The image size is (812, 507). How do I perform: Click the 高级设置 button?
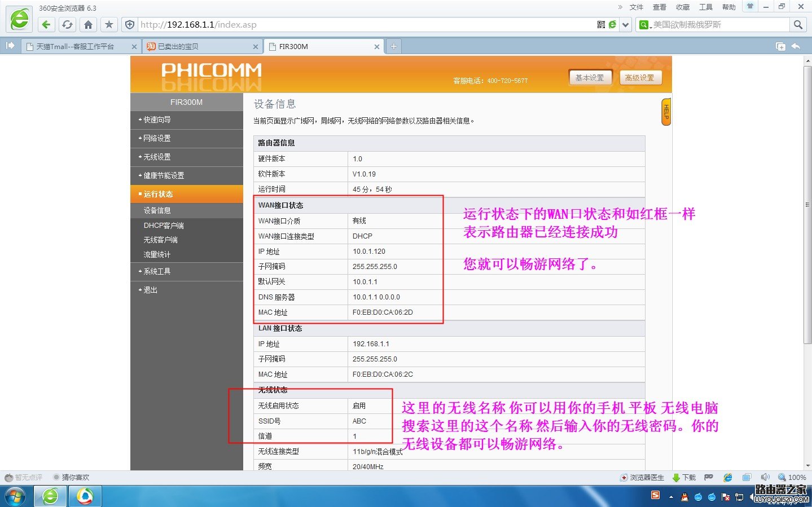tap(640, 77)
